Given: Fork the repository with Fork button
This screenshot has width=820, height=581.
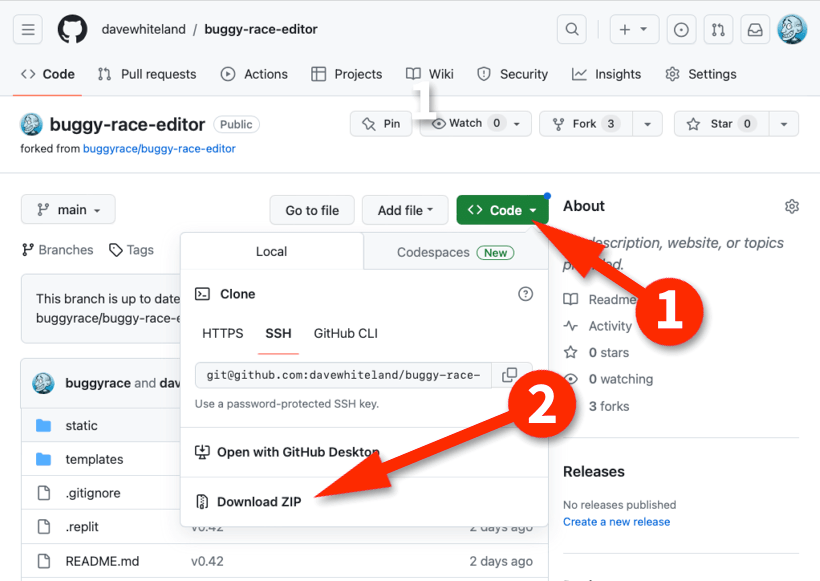Looking at the screenshot, I should pyautogui.click(x=586, y=124).
